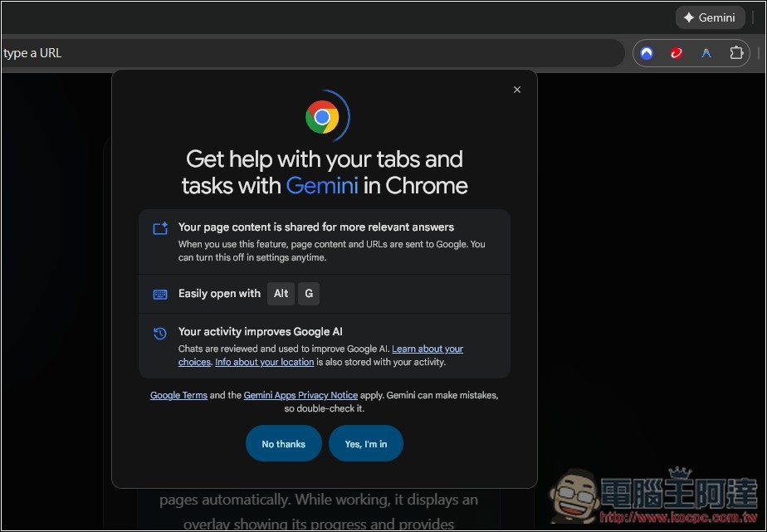This screenshot has height=532, width=767.
Task: Accept Gemini by clicking Yes, I'm in
Action: click(x=365, y=443)
